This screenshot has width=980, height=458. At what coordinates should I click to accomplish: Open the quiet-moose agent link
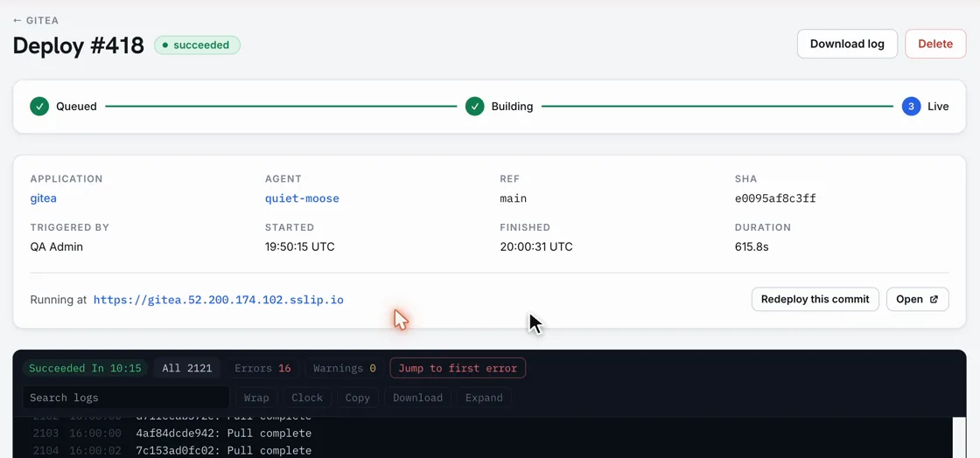[x=302, y=198]
